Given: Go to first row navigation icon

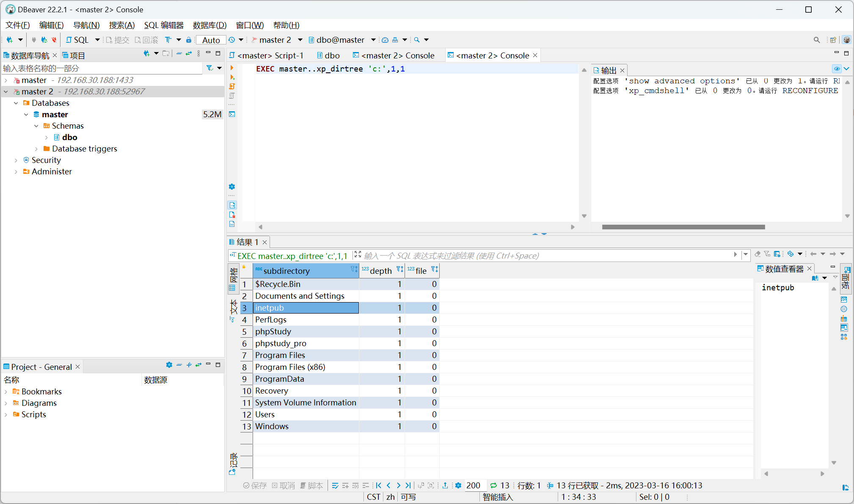Looking at the screenshot, I should pos(378,485).
